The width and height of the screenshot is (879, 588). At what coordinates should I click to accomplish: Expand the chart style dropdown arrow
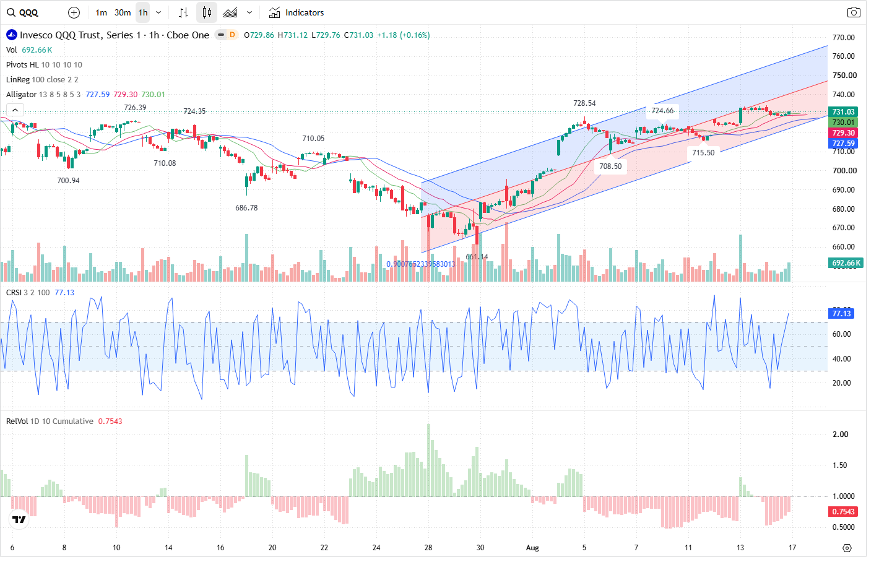point(249,12)
